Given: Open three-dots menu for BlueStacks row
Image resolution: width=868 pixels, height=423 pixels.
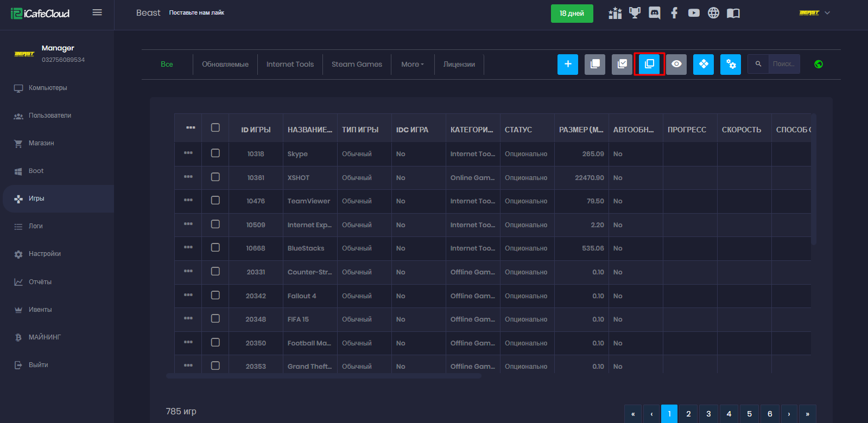Looking at the screenshot, I should pyautogui.click(x=188, y=247).
